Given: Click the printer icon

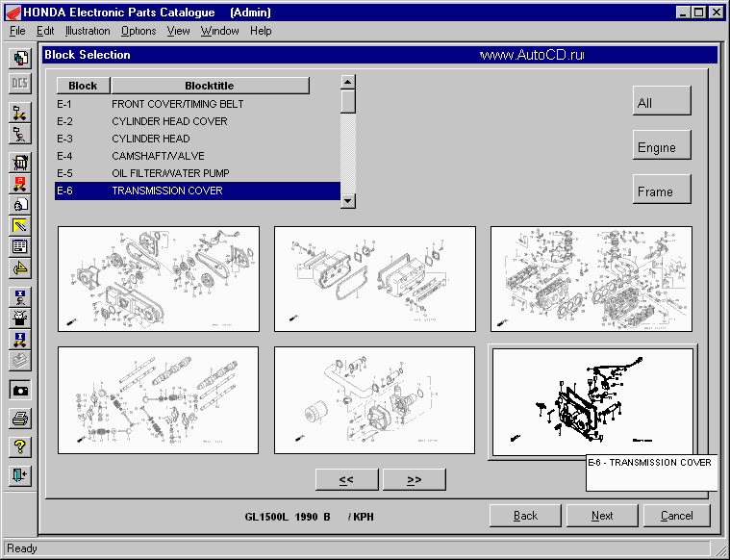Looking at the screenshot, I should (20, 419).
